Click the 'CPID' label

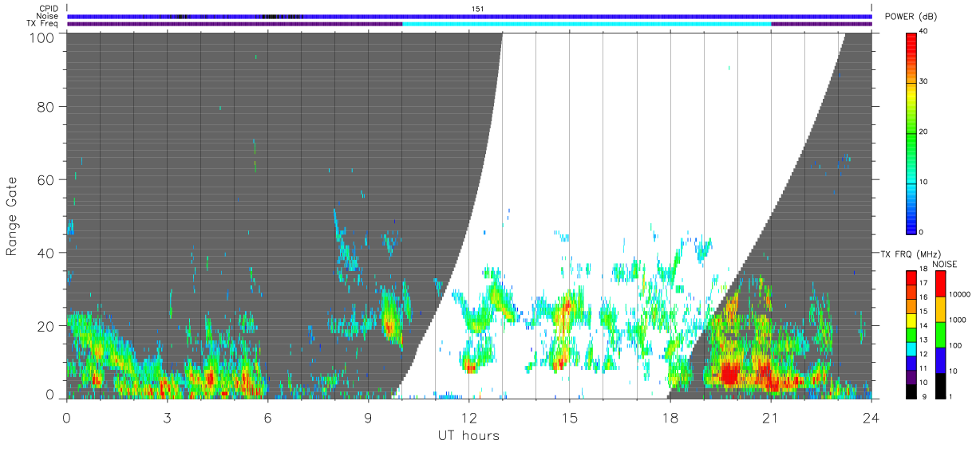click(49, 9)
